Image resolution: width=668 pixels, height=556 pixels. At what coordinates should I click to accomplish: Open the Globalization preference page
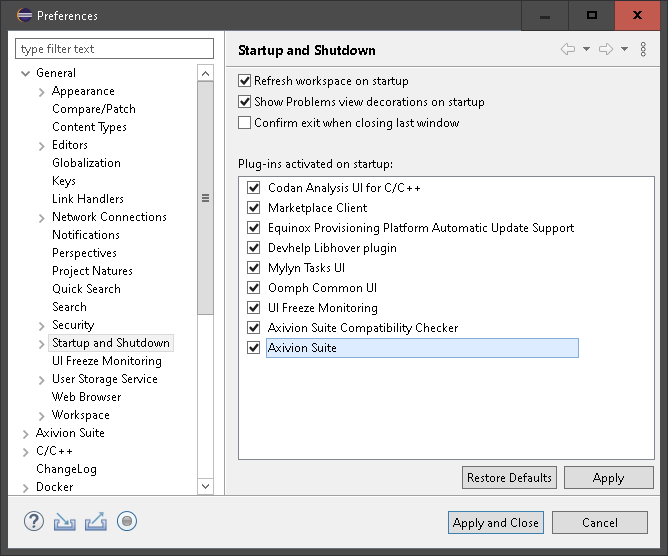click(x=86, y=163)
